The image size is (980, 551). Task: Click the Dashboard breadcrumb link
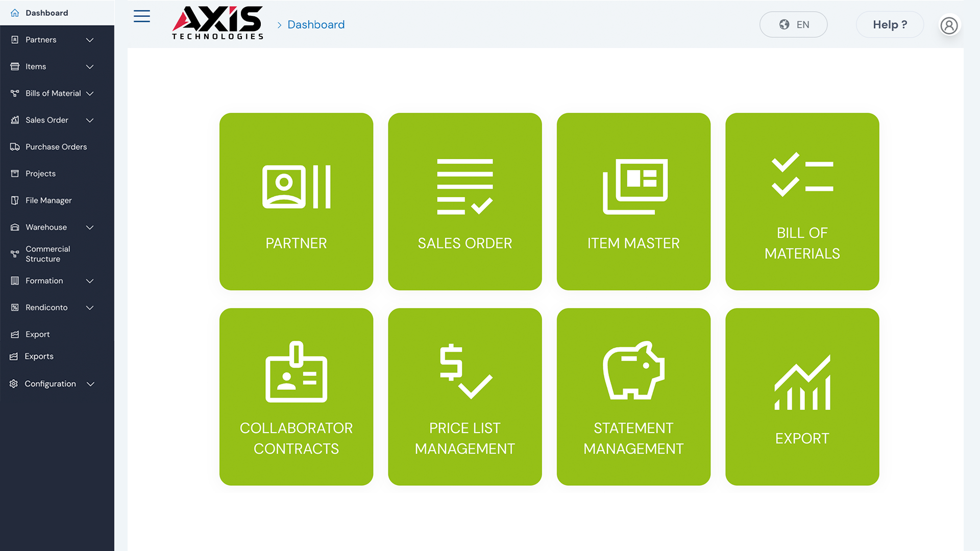click(x=316, y=24)
